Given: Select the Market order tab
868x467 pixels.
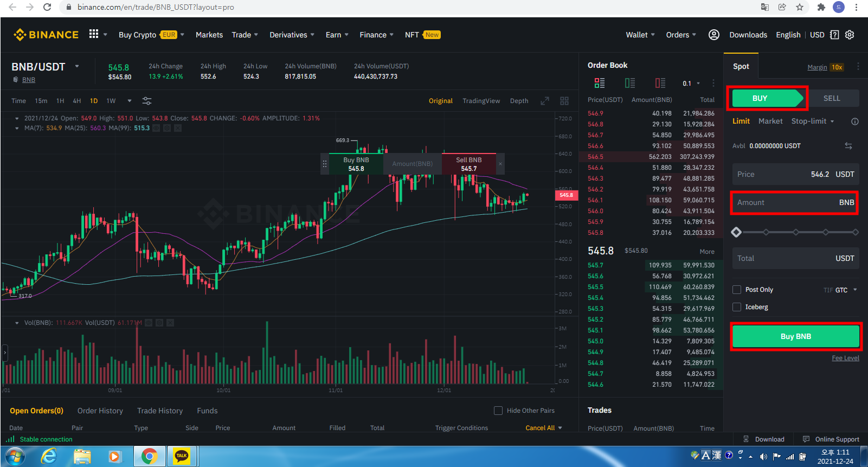Looking at the screenshot, I should (770, 121).
